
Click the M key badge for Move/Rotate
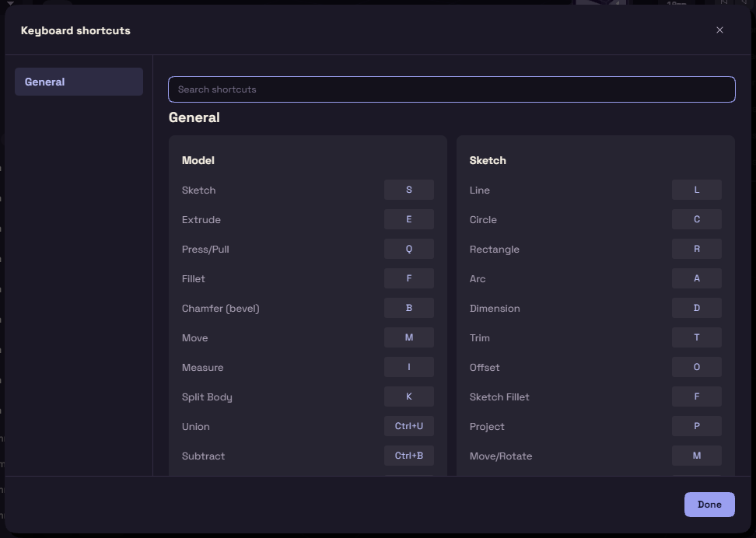(x=697, y=456)
